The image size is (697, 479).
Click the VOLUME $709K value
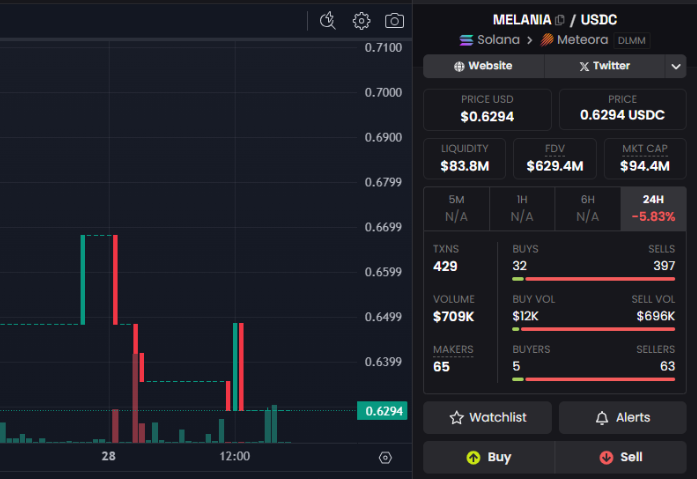(453, 316)
